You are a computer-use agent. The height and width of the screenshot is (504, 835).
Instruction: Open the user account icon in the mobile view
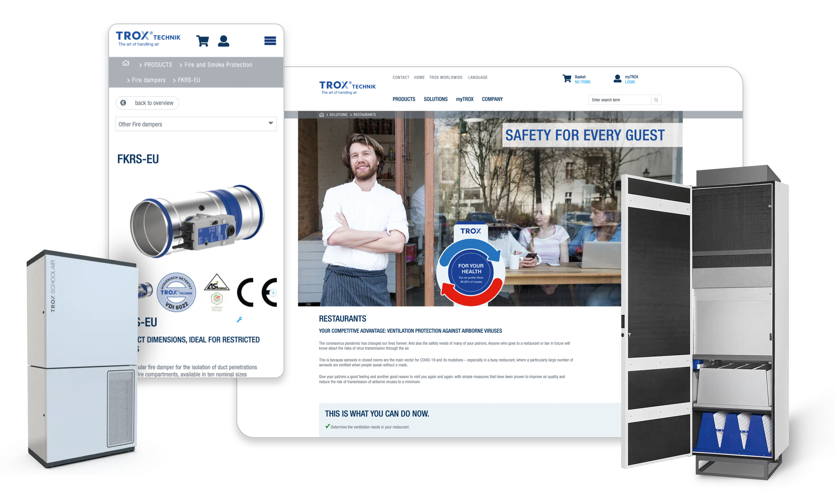224,41
